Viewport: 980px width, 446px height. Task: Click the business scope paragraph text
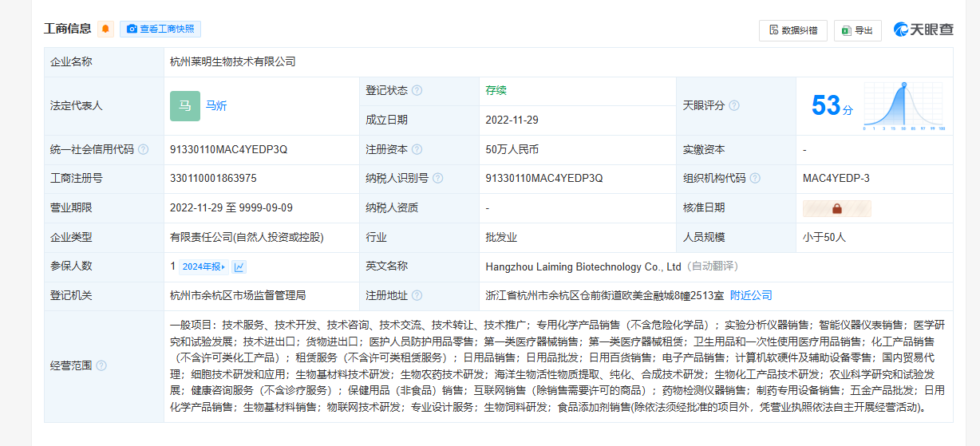click(x=557, y=366)
